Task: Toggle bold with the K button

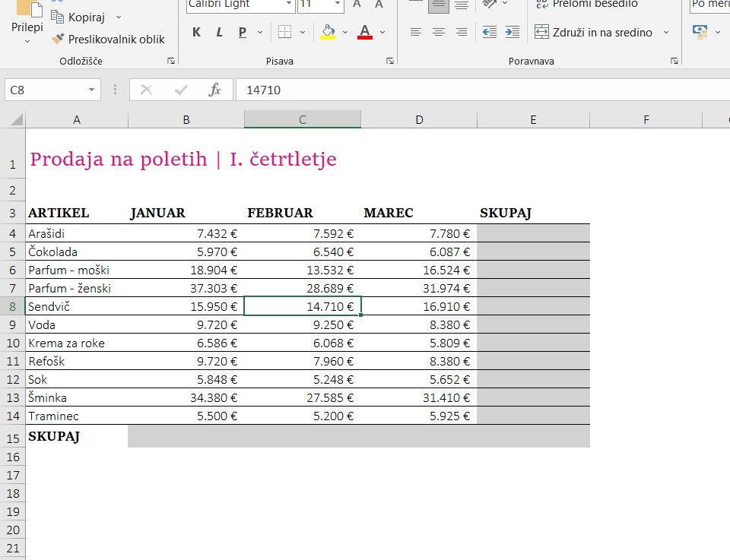Action: point(196,32)
